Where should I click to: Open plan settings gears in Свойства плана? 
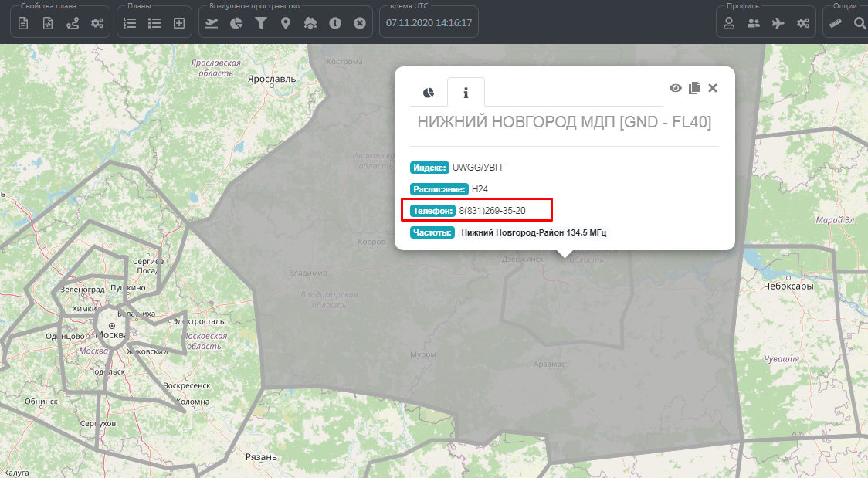tap(97, 23)
